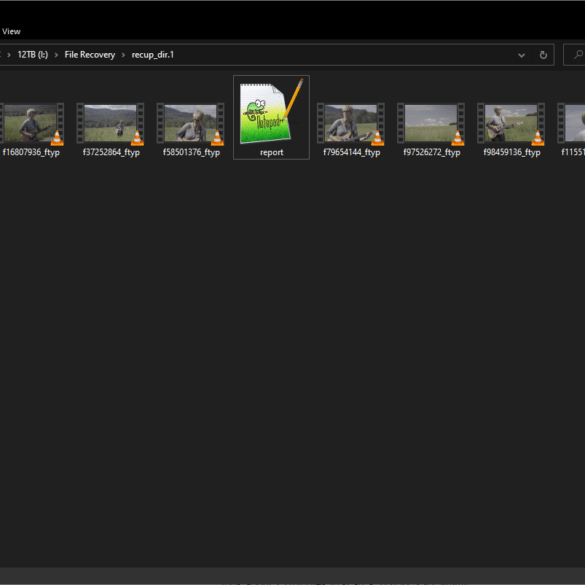
Task: Expand the chevron after File Recovery
Action: pyautogui.click(x=123, y=55)
